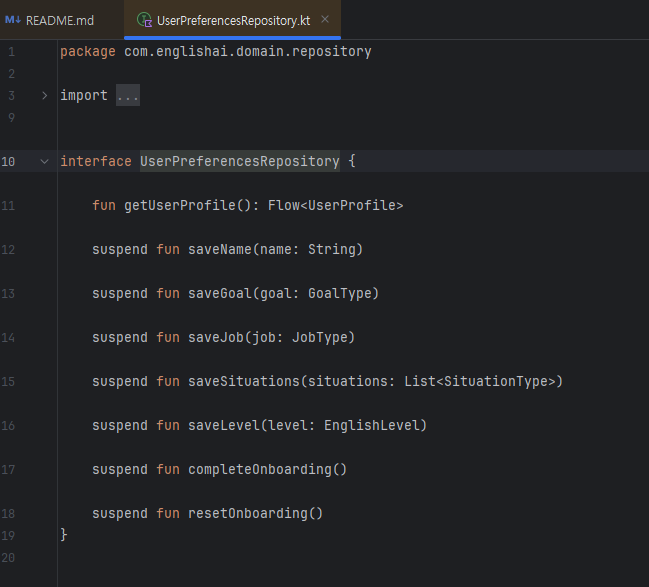The image size is (649, 587).
Task: Click the fun keyword on line 11
Action: click(x=104, y=205)
